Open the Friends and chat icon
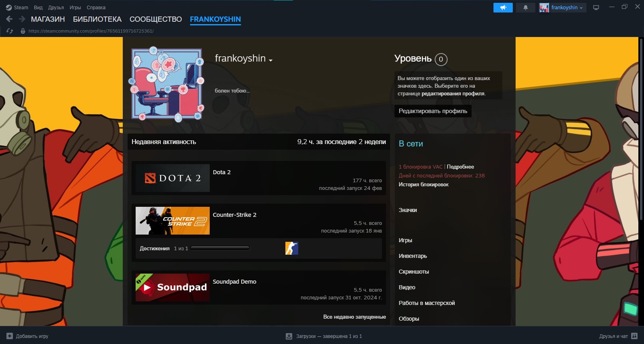The height and width of the screenshot is (344, 644). [634, 336]
